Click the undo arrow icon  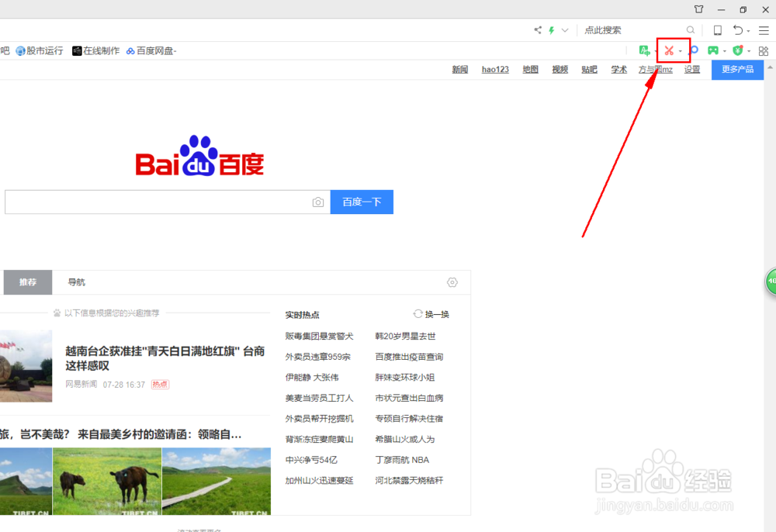pos(738,30)
